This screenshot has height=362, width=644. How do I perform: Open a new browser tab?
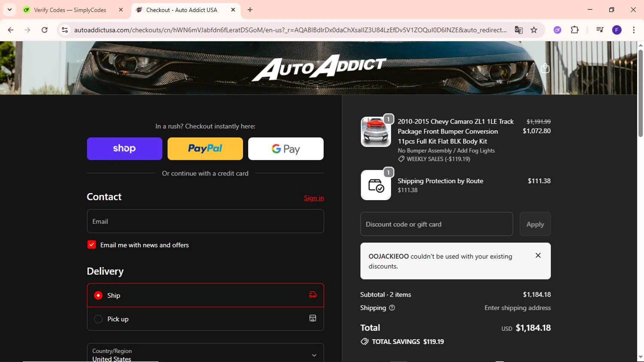pyautogui.click(x=250, y=10)
